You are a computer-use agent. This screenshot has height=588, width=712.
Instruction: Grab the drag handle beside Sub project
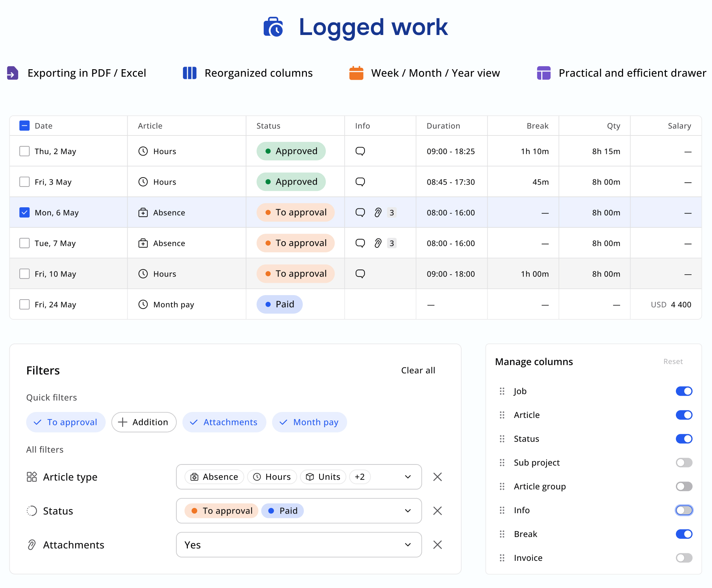502,463
